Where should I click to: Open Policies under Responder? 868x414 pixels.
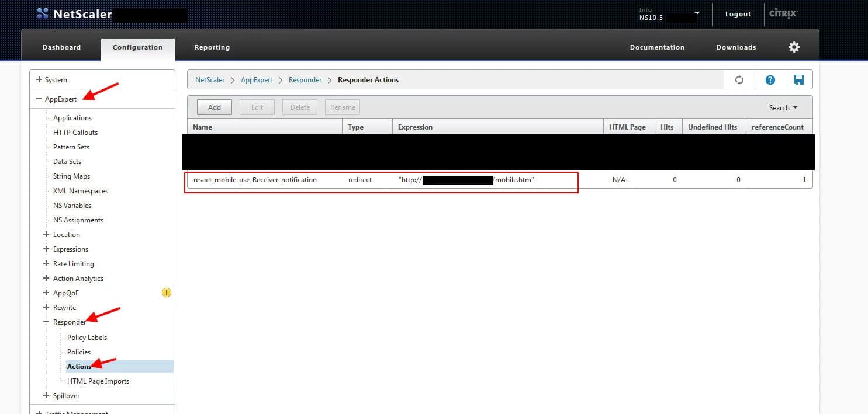click(79, 352)
